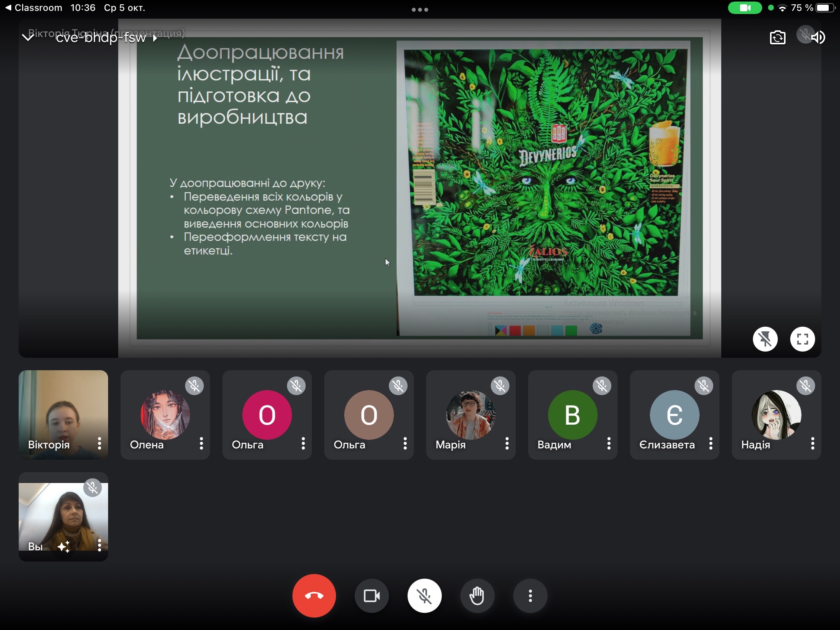Open the multitasking three-dot menu at top
The height and width of the screenshot is (630, 840).
(x=420, y=9)
